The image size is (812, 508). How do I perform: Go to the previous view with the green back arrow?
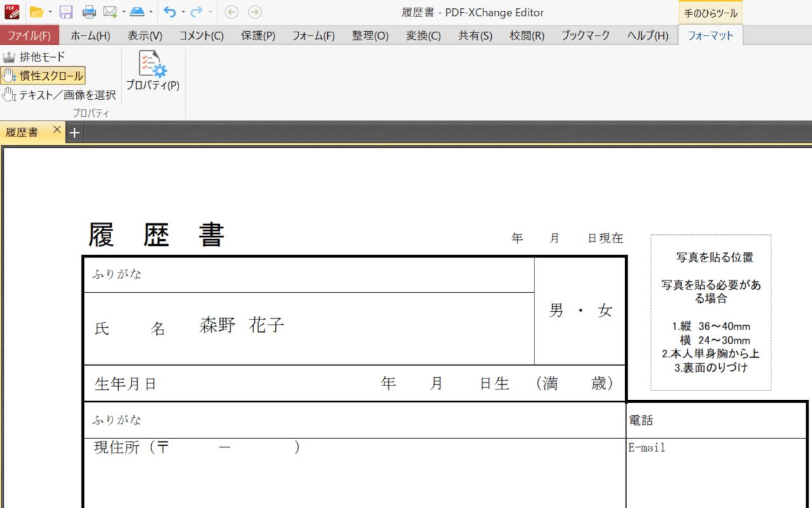tap(232, 12)
